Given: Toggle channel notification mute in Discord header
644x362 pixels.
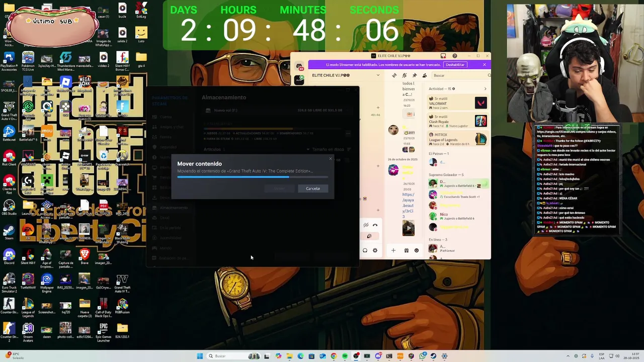Looking at the screenshot, I should (405, 75).
